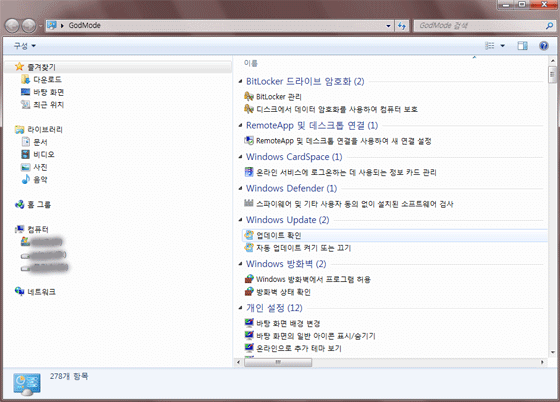Screen dimensions: 560x402
Task: Open the 사진 library
Action: [x=40, y=167]
